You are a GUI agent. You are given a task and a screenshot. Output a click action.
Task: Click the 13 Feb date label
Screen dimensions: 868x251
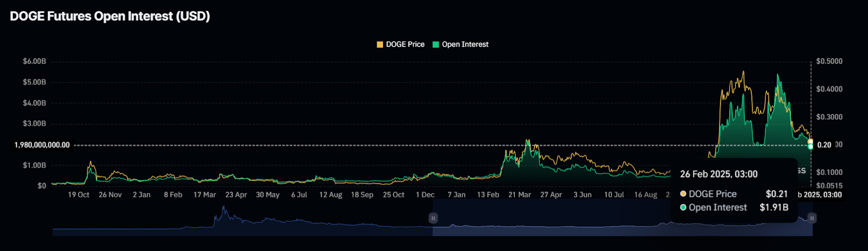[488, 195]
